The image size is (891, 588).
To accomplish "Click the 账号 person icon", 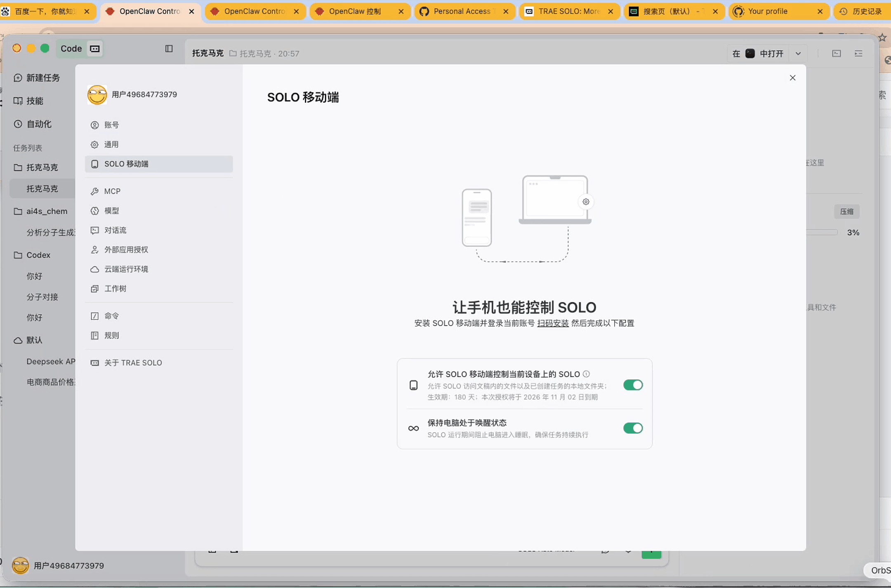I will coord(94,125).
